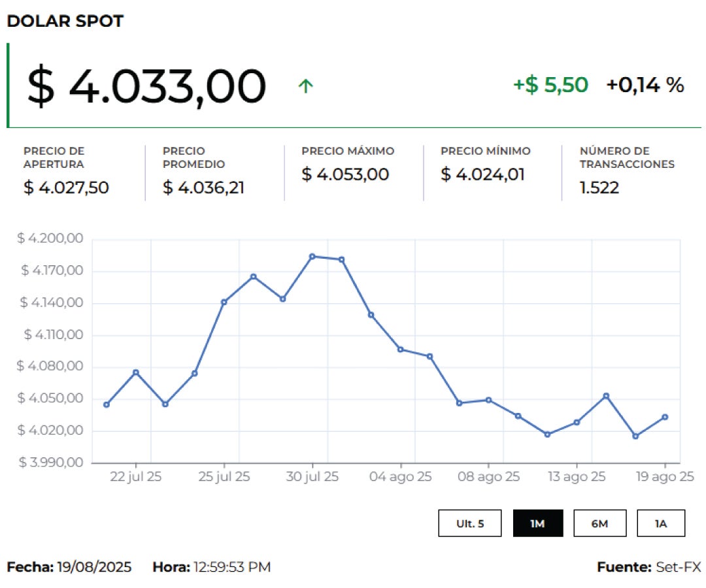Select the minimum price $ 4.024,01
This screenshot has height=588, width=706.
[482, 174]
